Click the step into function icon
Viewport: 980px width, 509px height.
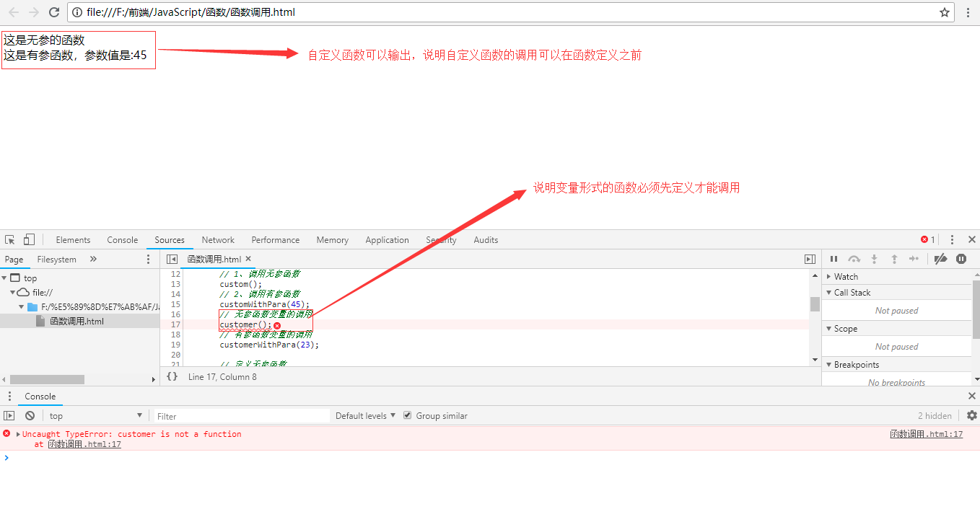coord(874,259)
